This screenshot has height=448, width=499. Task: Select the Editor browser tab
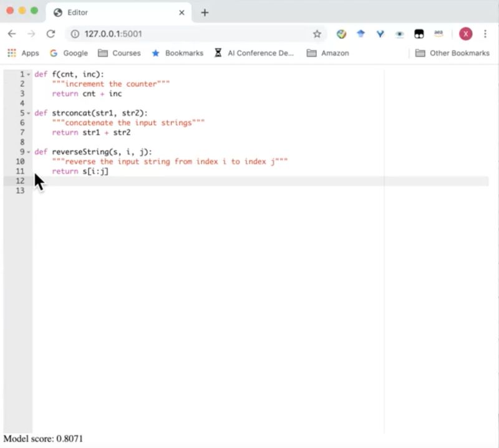click(119, 12)
